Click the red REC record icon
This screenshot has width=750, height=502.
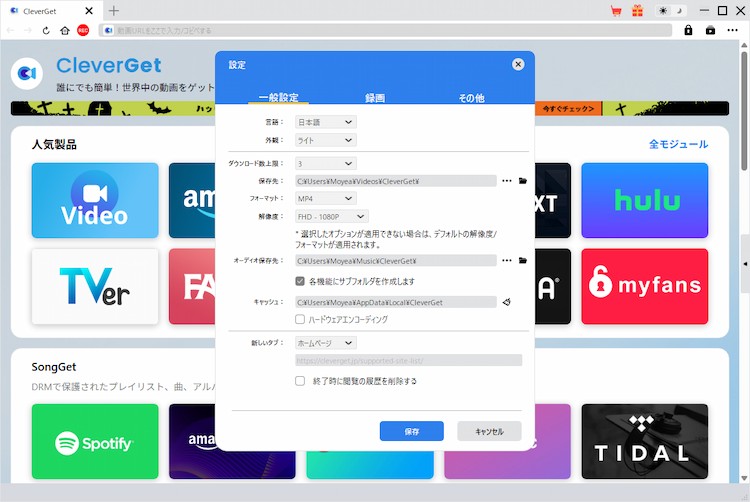(84, 31)
